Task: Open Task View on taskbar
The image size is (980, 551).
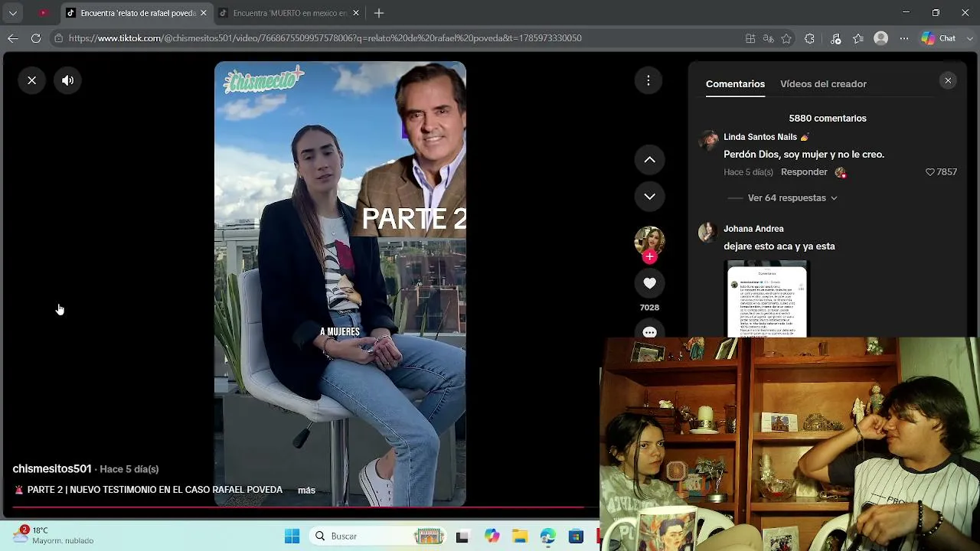Action: pos(462,536)
